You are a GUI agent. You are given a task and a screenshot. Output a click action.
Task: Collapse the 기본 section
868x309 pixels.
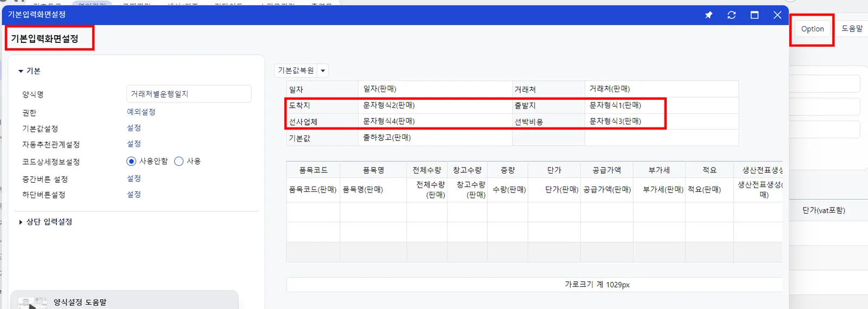21,71
